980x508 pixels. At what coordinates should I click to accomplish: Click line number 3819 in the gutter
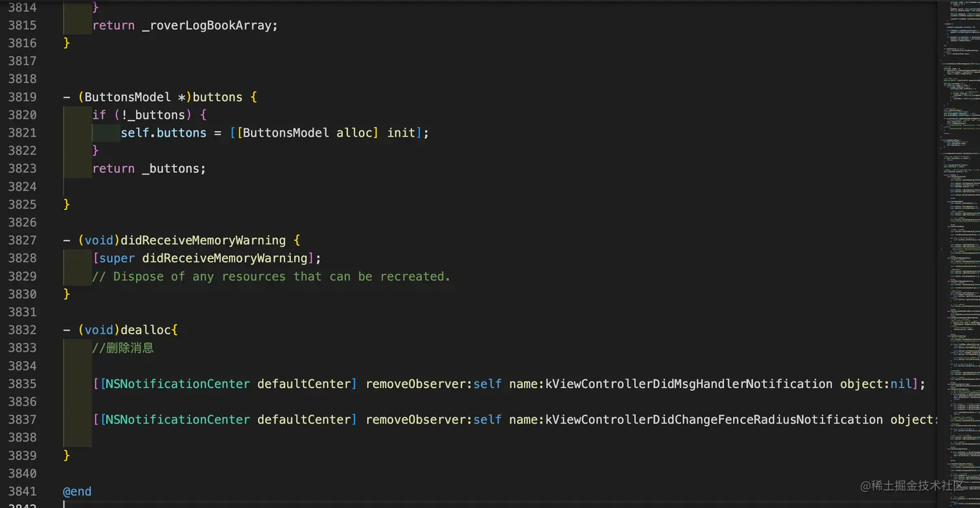coord(22,97)
